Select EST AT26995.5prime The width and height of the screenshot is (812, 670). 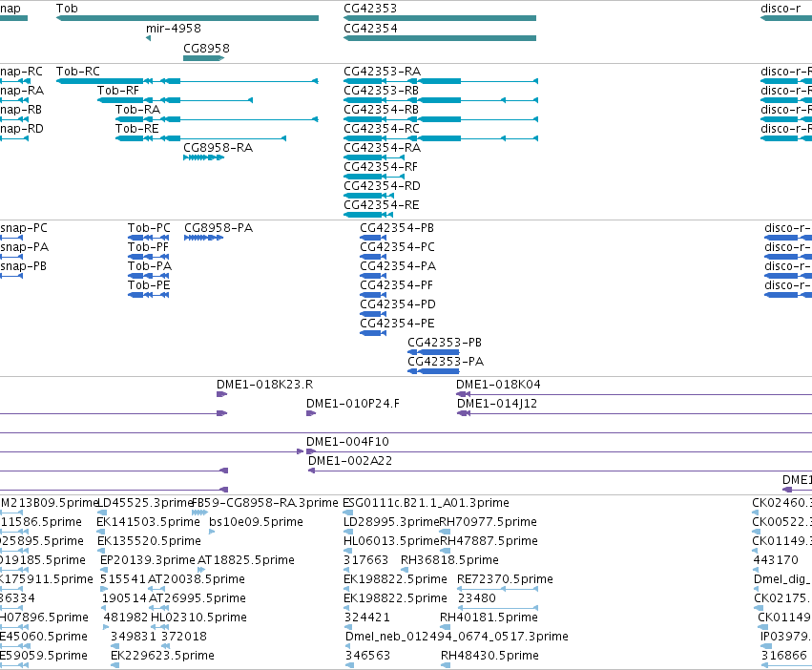198,599
